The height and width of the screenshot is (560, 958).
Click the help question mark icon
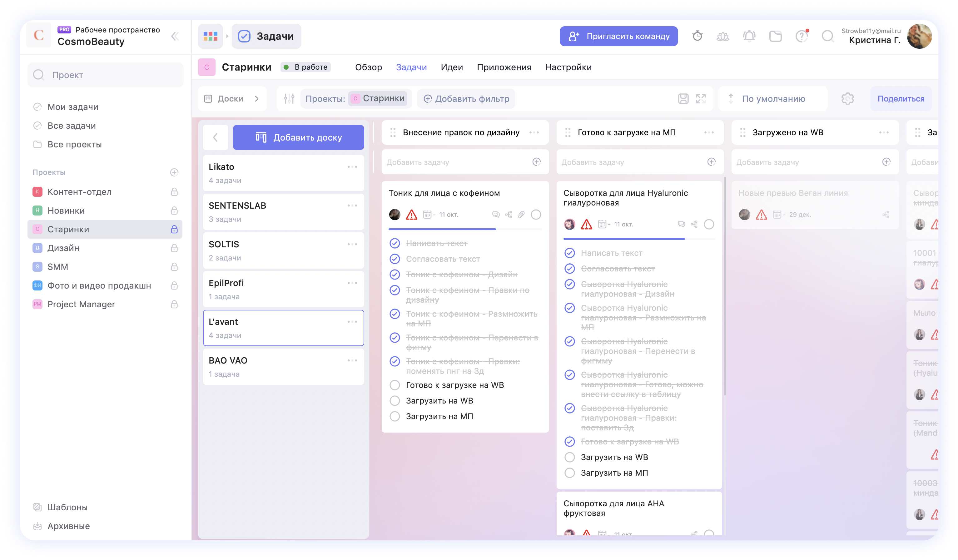click(802, 36)
